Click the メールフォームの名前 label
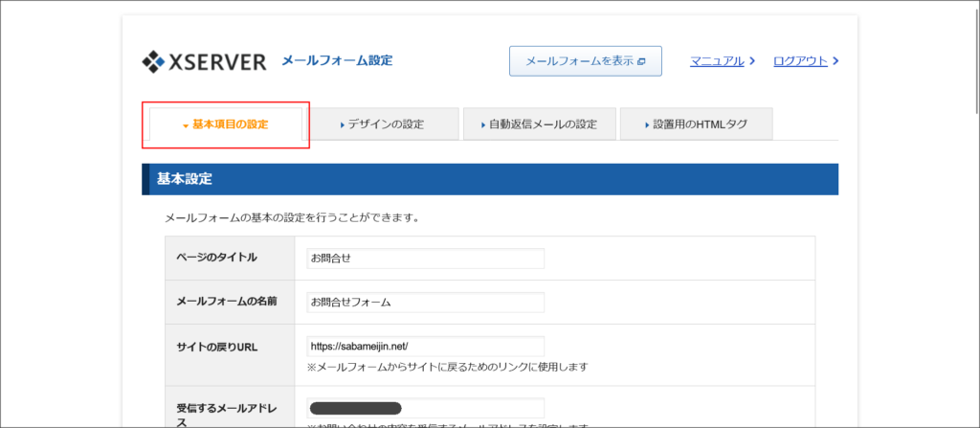 [228, 301]
